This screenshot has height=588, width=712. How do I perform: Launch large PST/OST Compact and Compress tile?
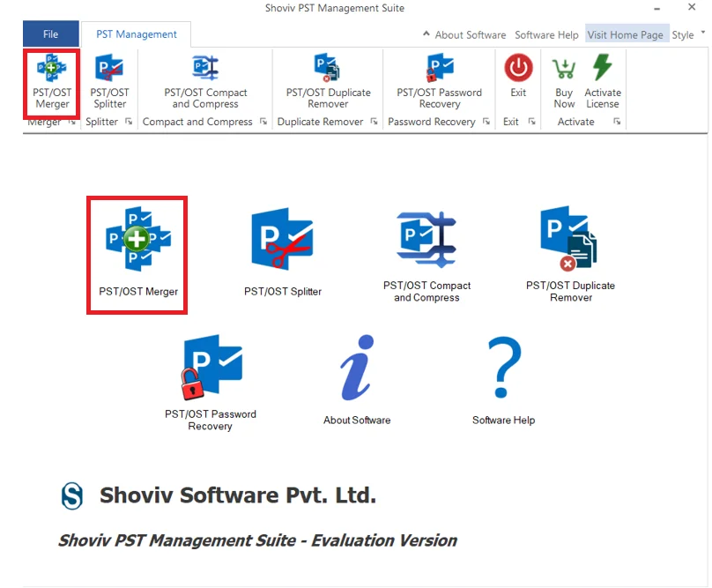[x=426, y=257]
